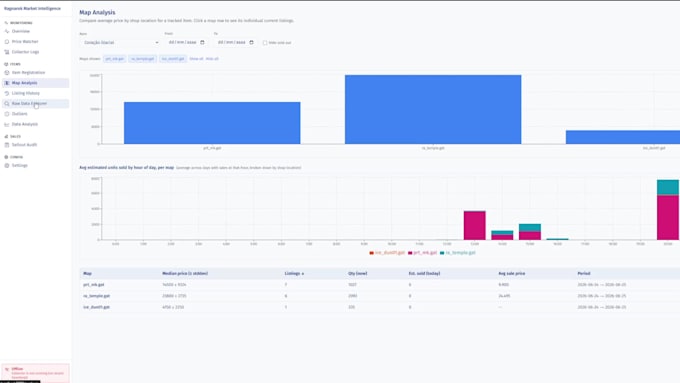Open the To date calendar picker icon

coord(251,43)
